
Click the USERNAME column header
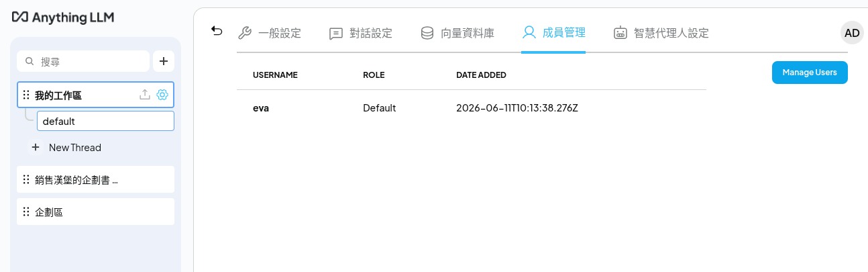click(275, 75)
